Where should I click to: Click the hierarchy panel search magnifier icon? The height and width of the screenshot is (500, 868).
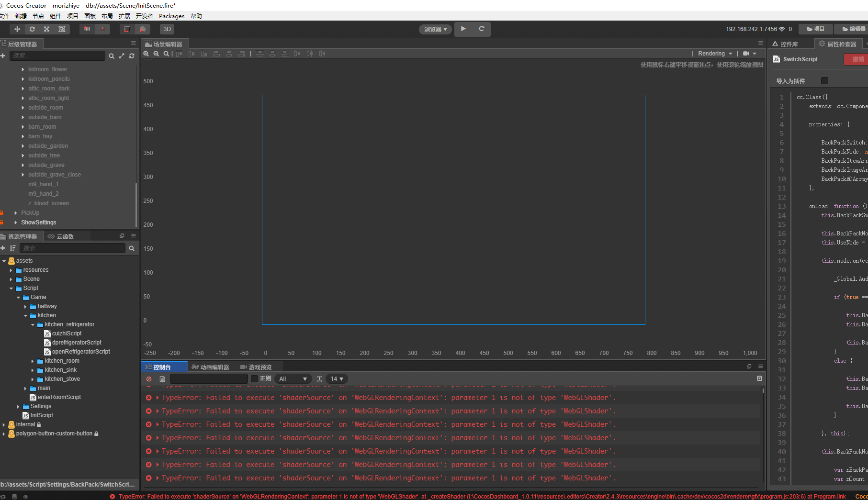tap(112, 56)
